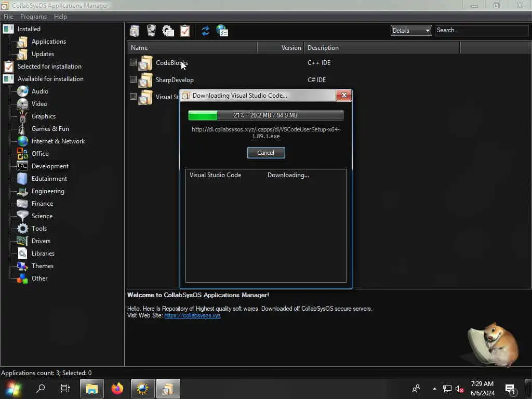The image size is (532, 399).
Task: Open the Video category in sidebar
Action: click(39, 104)
